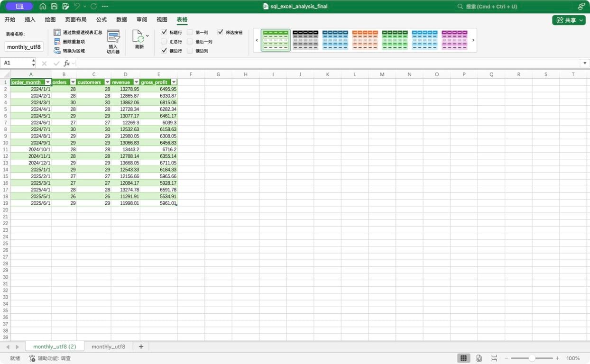Click the Save As icon with pencil
The image size is (590, 364).
click(x=65, y=7)
